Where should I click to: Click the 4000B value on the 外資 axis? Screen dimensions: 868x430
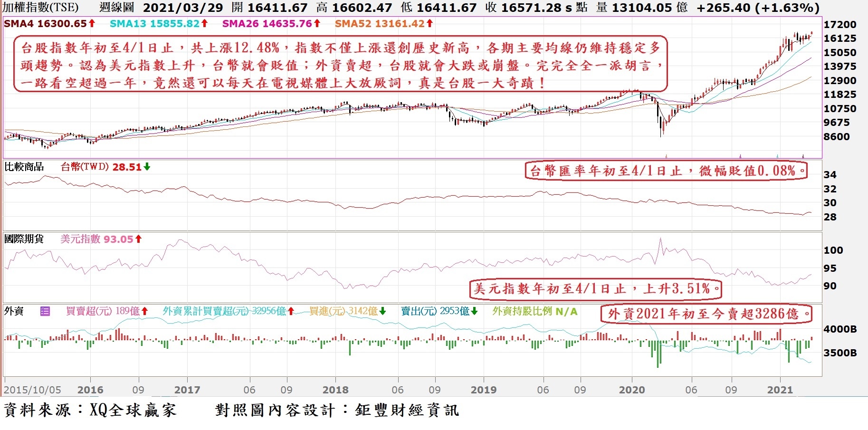840,329
